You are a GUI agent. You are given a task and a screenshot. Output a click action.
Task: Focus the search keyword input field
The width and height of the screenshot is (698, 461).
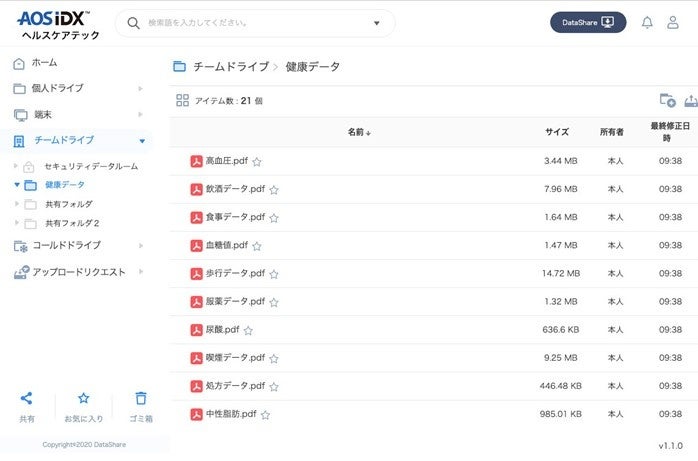coord(256,23)
